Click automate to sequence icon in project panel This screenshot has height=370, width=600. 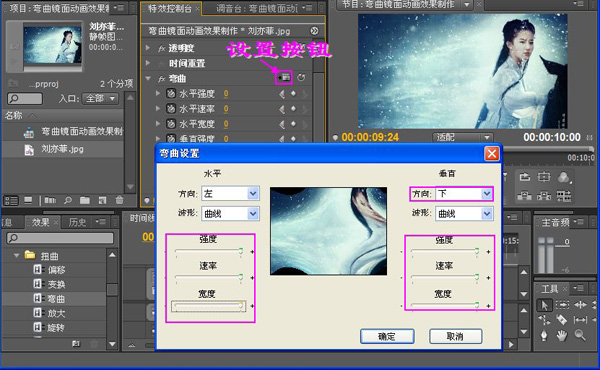pos(50,200)
